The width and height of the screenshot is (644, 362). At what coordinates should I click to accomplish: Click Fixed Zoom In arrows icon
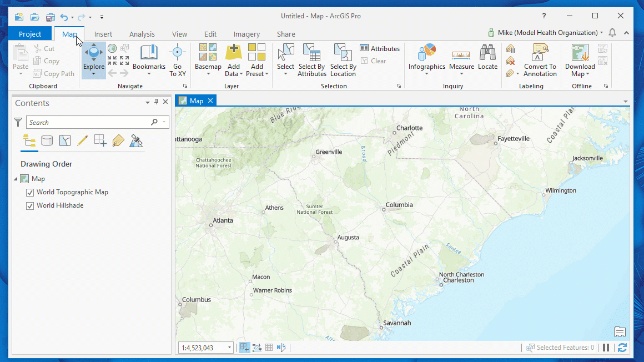[x=112, y=61]
